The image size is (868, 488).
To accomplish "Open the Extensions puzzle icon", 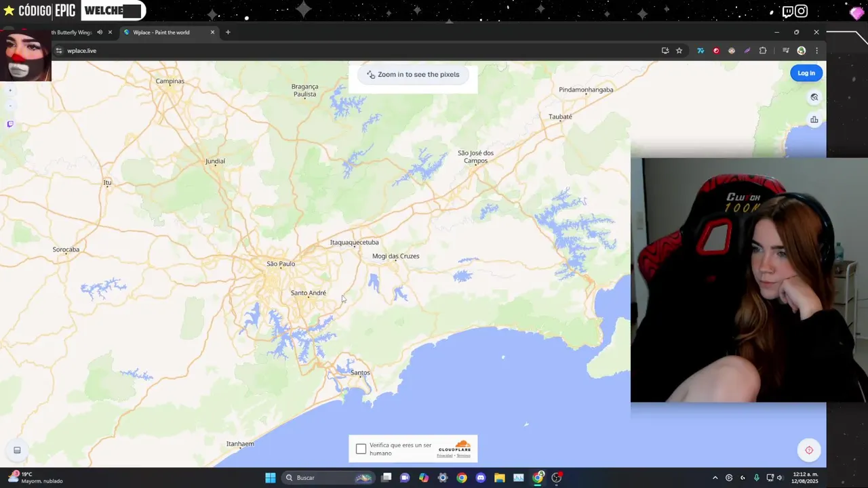I will click(x=763, y=51).
